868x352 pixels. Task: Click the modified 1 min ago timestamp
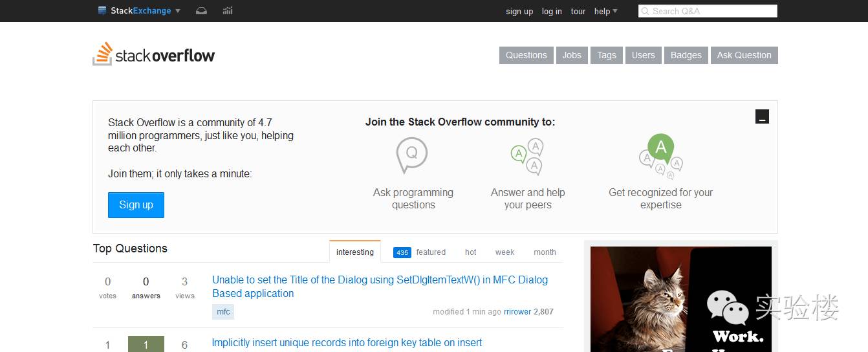467,312
